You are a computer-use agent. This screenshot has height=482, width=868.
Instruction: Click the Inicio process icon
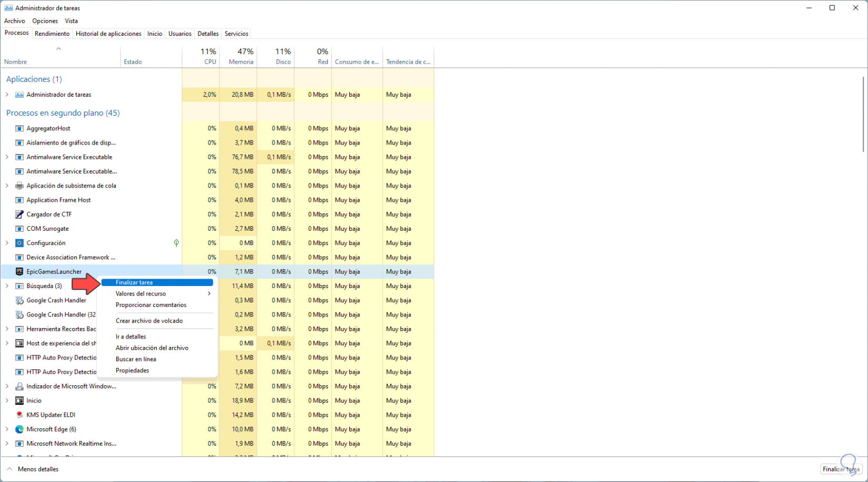pos(19,401)
